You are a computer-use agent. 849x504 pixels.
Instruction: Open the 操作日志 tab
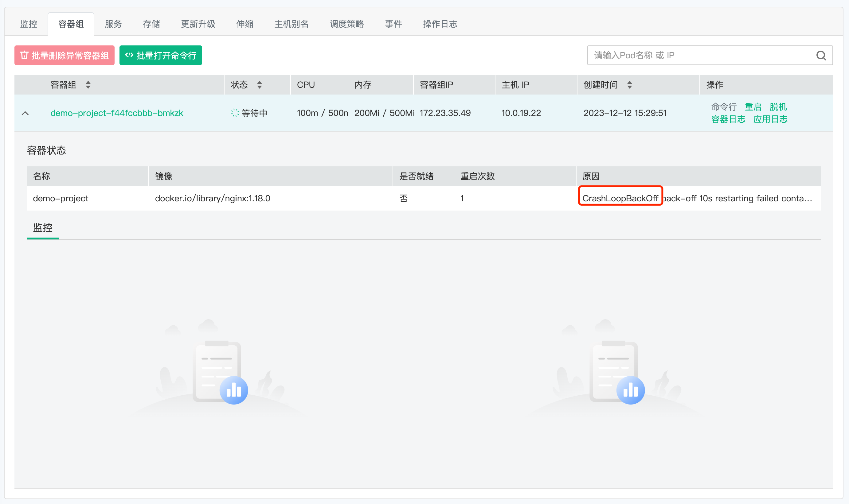click(440, 24)
